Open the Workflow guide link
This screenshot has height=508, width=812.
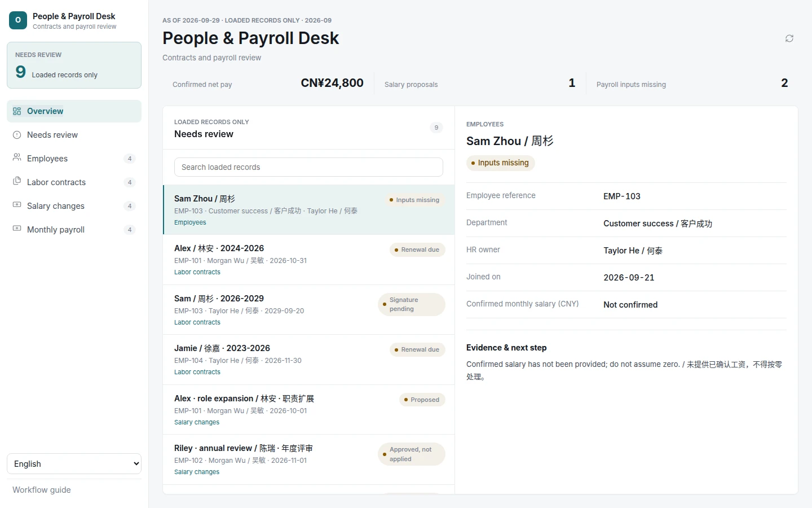[42, 490]
